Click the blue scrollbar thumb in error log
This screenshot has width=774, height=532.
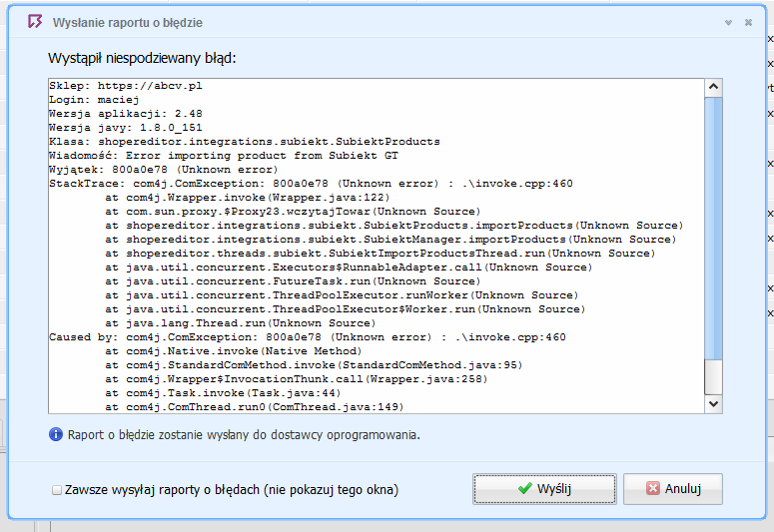713,228
